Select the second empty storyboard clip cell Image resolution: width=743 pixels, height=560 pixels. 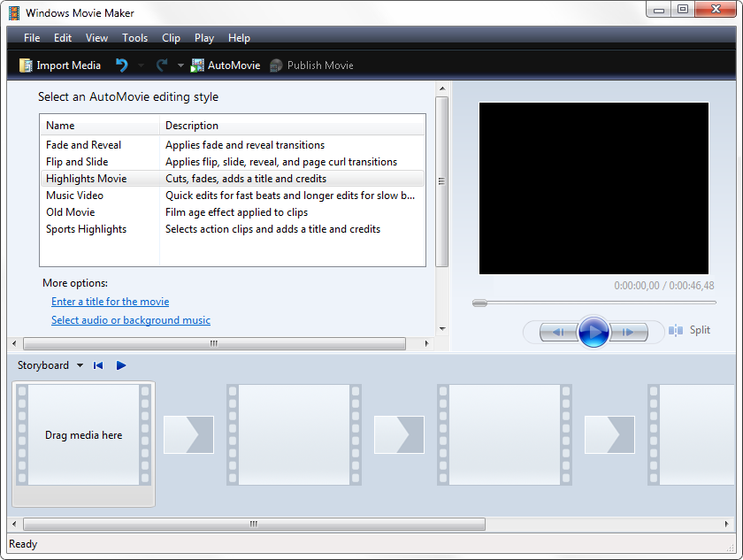294,435
